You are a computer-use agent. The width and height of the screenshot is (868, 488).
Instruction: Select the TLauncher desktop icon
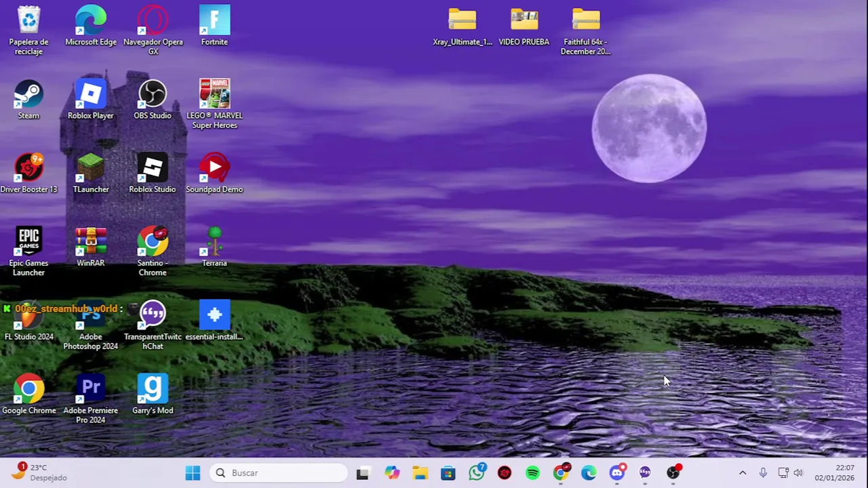91,174
